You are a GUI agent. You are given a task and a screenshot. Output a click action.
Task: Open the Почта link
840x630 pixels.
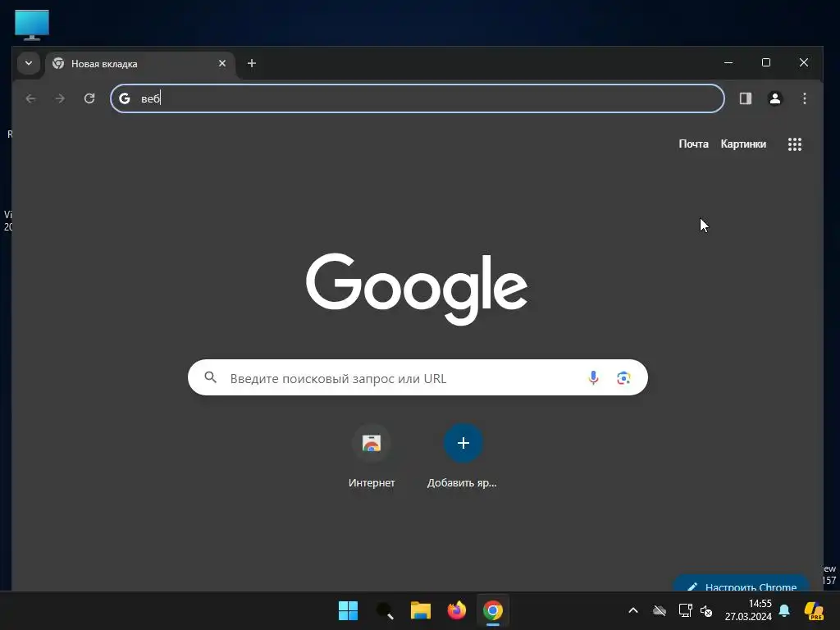coord(694,144)
